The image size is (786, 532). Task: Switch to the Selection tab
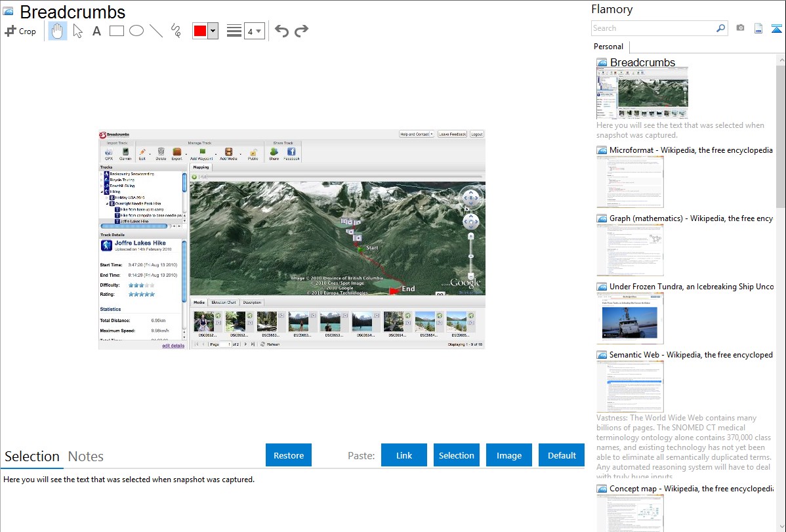tap(32, 457)
